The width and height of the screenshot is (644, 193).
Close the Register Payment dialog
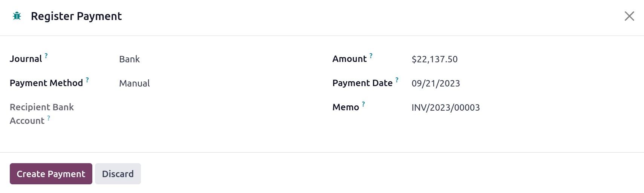[x=629, y=16]
